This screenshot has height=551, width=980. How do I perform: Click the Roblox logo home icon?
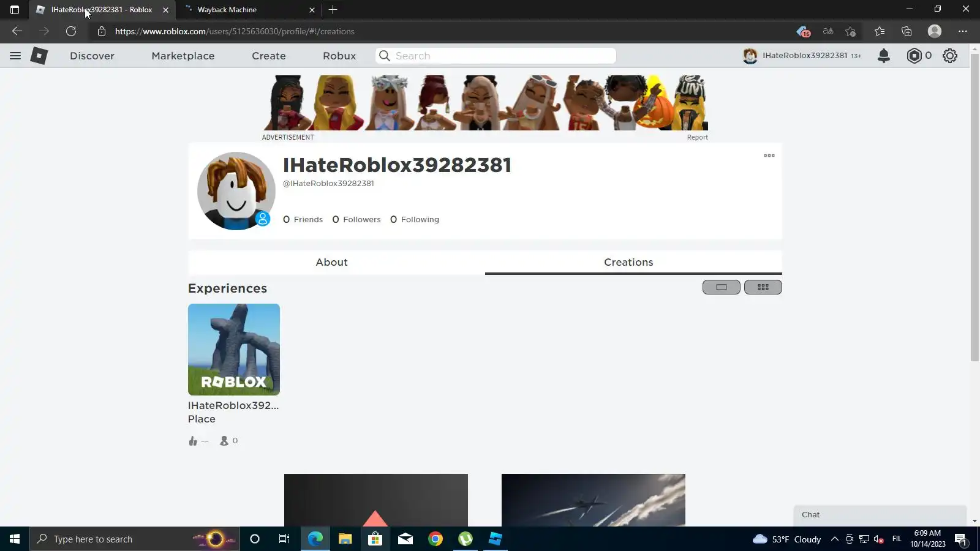tap(39, 56)
